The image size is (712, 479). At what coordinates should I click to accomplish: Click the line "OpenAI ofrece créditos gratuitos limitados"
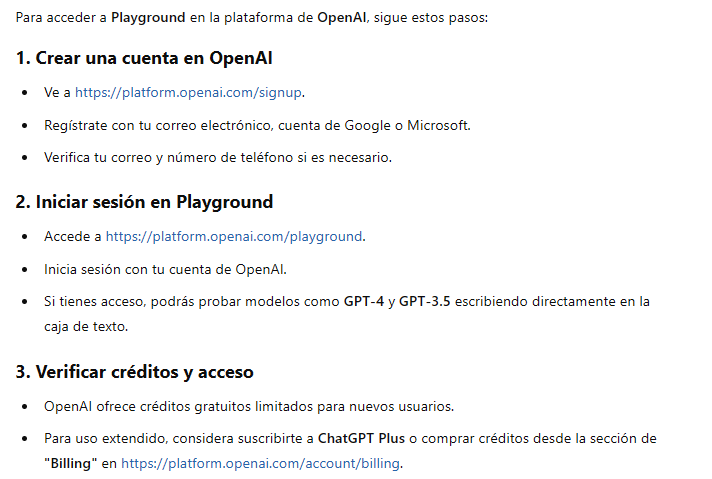(249, 406)
